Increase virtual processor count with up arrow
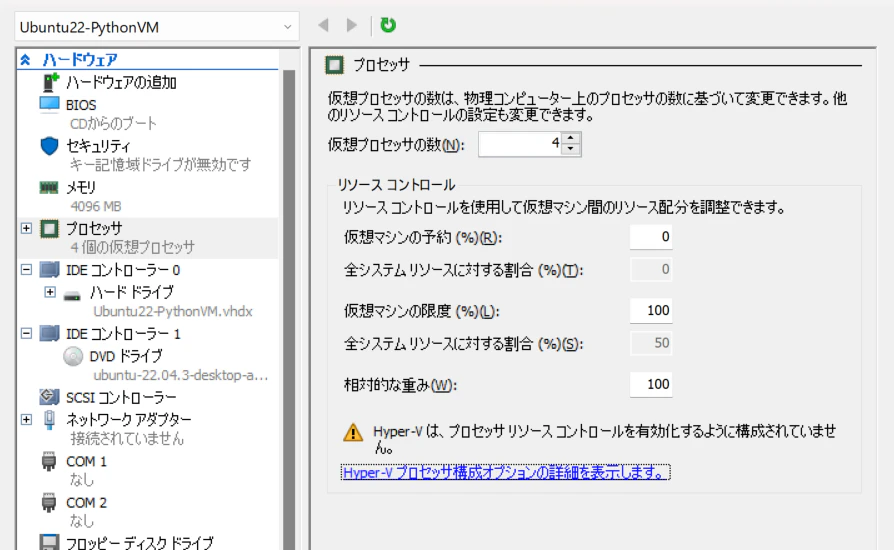Viewport: 894px width, 550px height. pos(571,138)
